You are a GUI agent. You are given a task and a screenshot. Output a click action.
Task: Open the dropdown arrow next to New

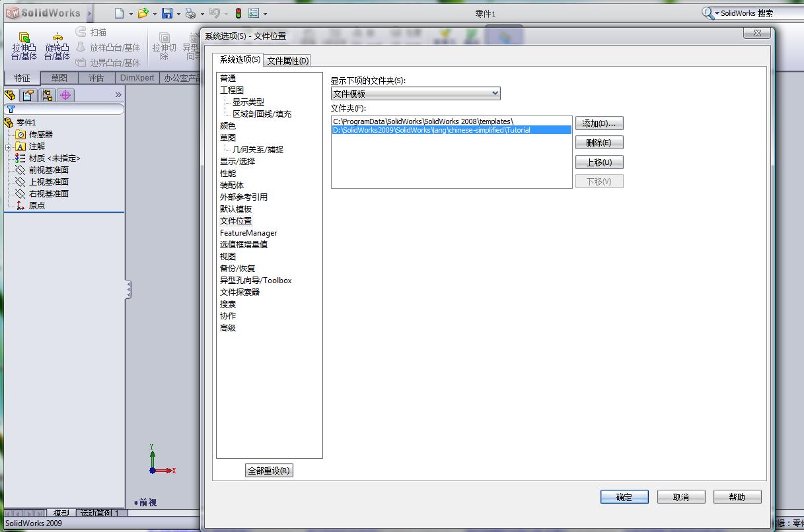coord(131,14)
